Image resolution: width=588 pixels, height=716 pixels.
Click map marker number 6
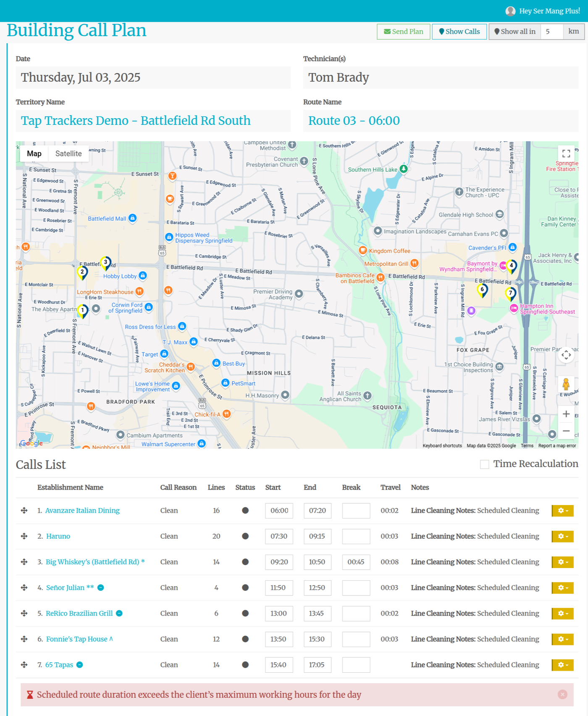click(x=482, y=290)
